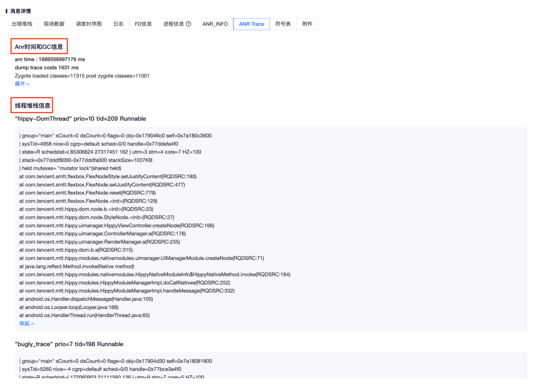The width and height of the screenshot is (536, 392).
Task: Click the Anr时间和GC信息 section heading
Action: (39, 46)
